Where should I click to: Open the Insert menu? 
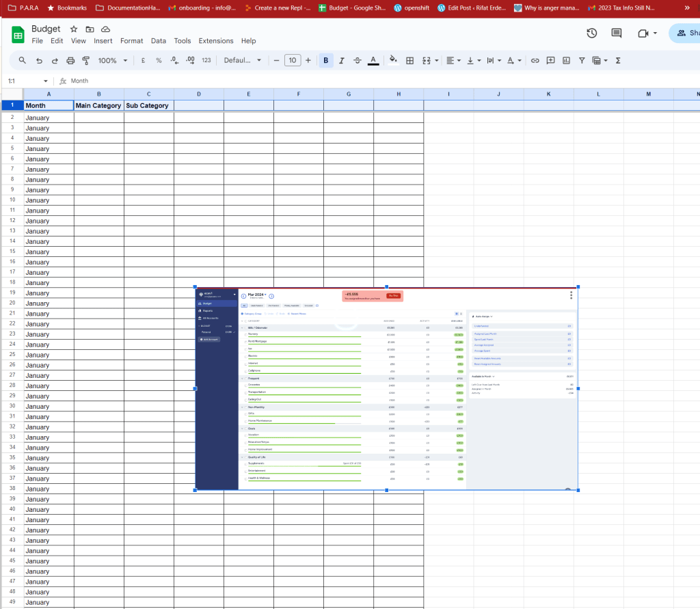(x=103, y=40)
